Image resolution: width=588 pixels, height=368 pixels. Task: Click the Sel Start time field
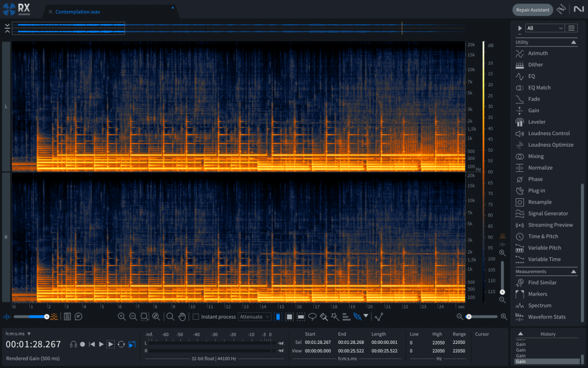pos(318,342)
